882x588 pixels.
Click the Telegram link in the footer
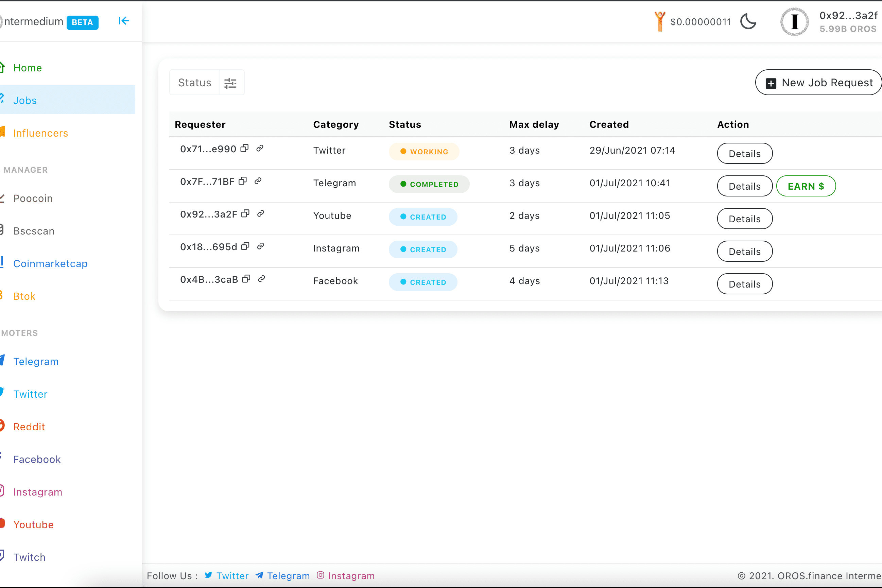point(288,576)
